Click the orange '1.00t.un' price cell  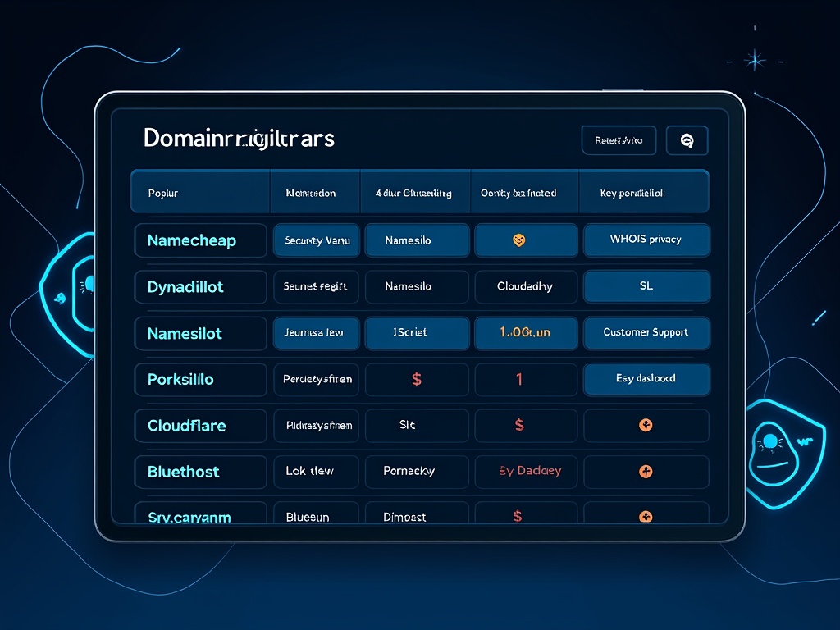526,333
